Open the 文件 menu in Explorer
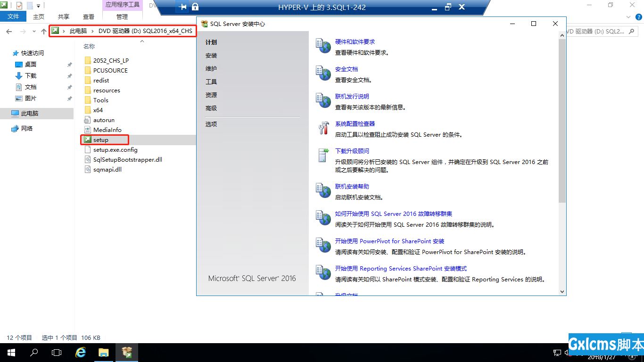This screenshot has width=644, height=362. pos(14,16)
